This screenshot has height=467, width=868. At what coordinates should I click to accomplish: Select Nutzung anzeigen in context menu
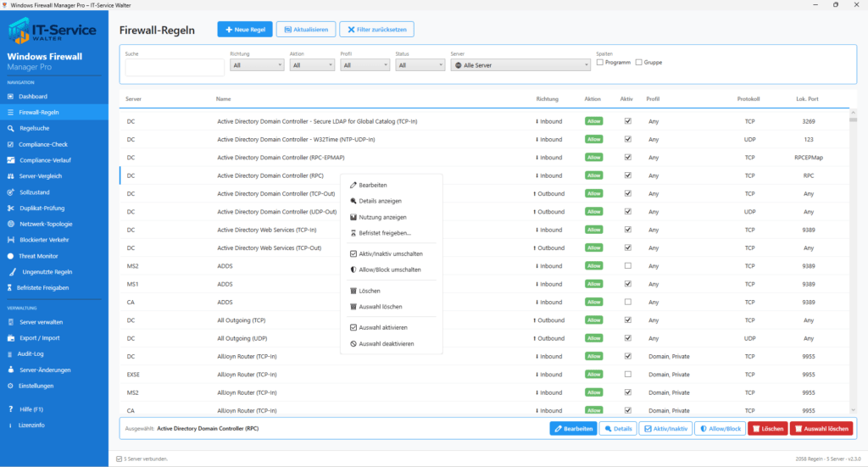[x=392, y=218]
